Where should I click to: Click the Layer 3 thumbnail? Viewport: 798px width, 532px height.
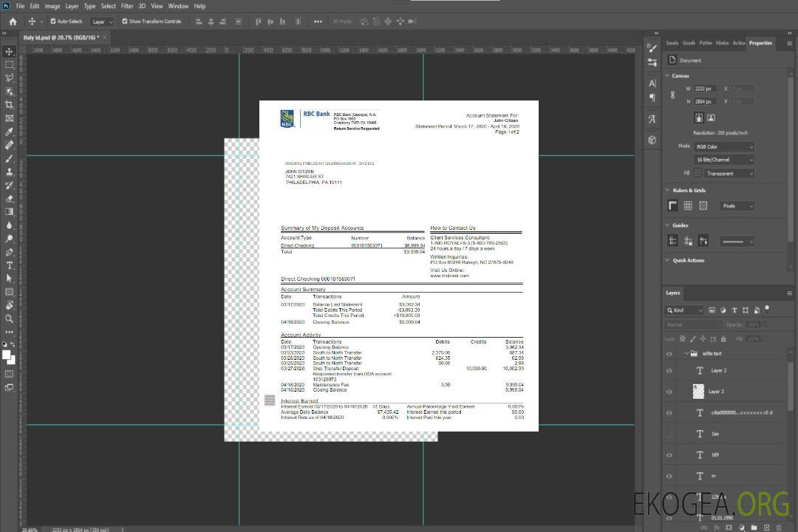coord(698,392)
